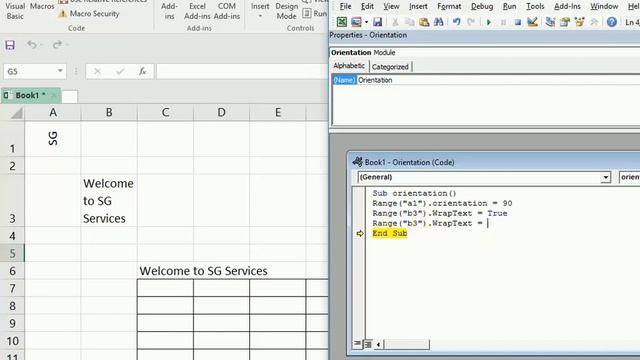The image size is (640, 360).
Task: Undo last edit in VBA editor
Action: pyautogui.click(x=456, y=22)
